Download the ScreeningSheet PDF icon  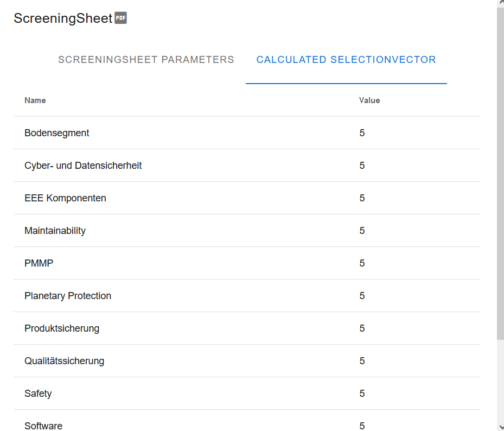(120, 18)
